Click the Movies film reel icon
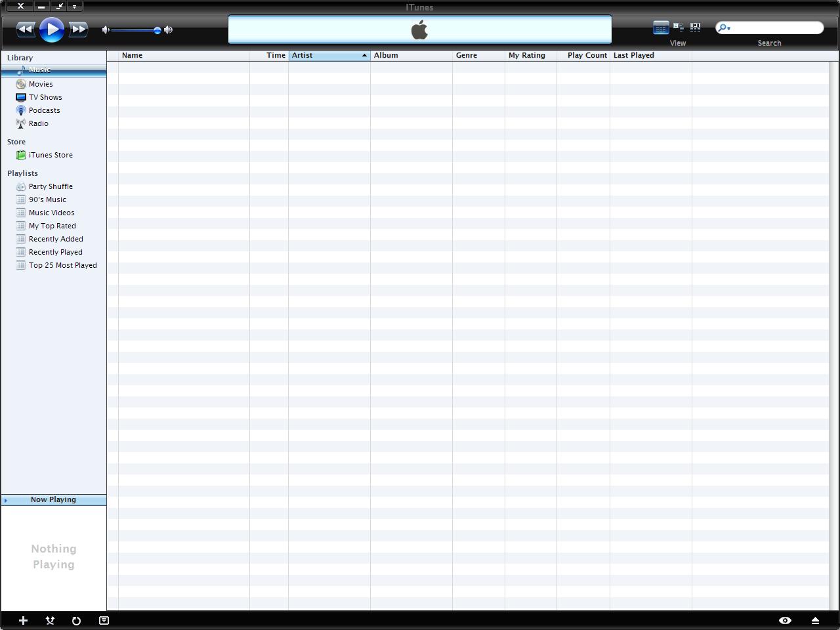840x630 pixels. click(x=21, y=84)
